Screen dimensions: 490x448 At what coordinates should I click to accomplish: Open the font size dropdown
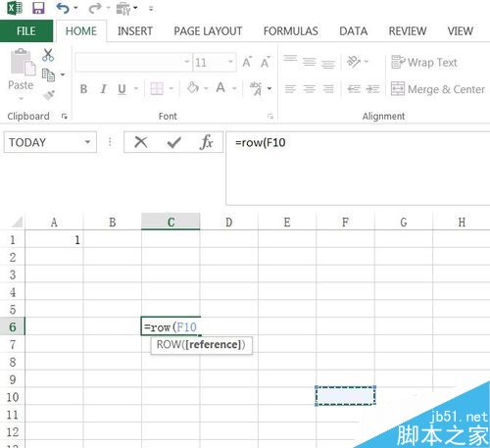(x=230, y=62)
